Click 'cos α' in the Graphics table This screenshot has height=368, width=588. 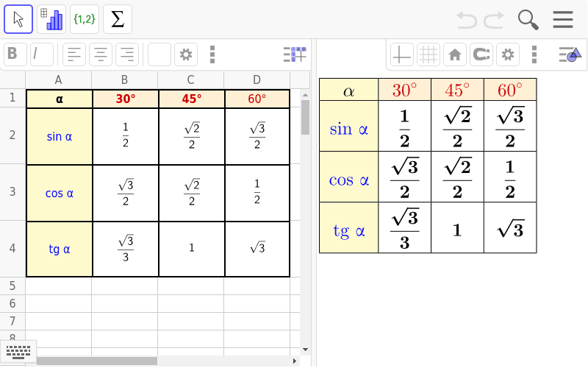click(348, 180)
